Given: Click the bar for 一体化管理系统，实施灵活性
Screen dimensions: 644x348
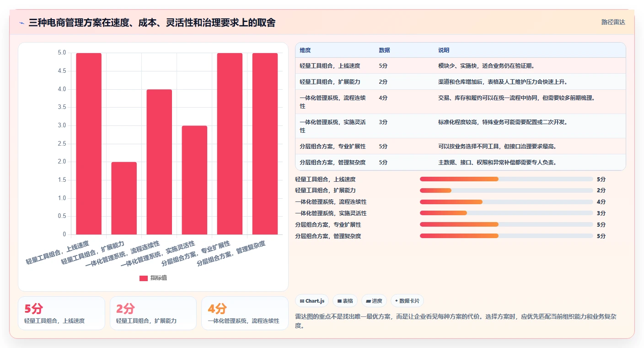Looking at the screenshot, I should click(x=194, y=180).
